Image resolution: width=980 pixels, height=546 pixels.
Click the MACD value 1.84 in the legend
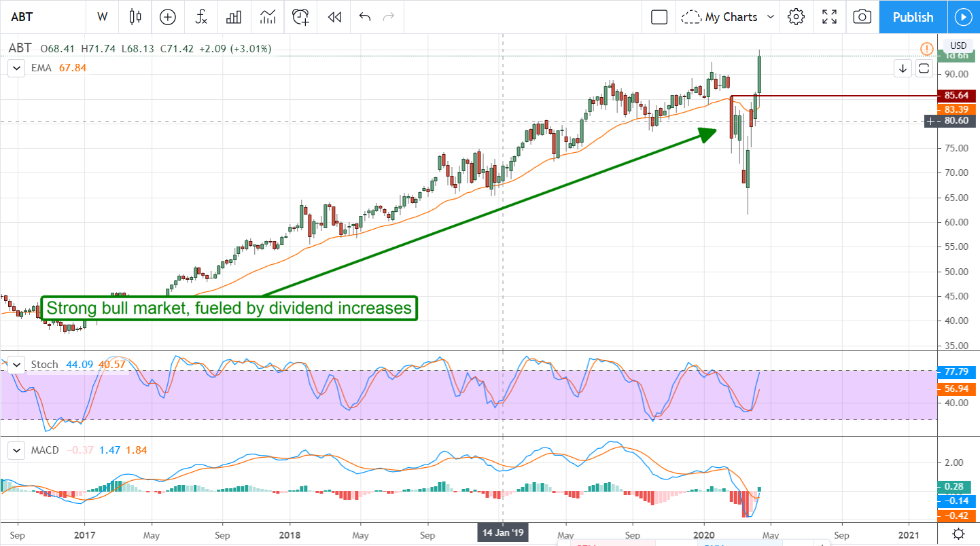coord(135,450)
